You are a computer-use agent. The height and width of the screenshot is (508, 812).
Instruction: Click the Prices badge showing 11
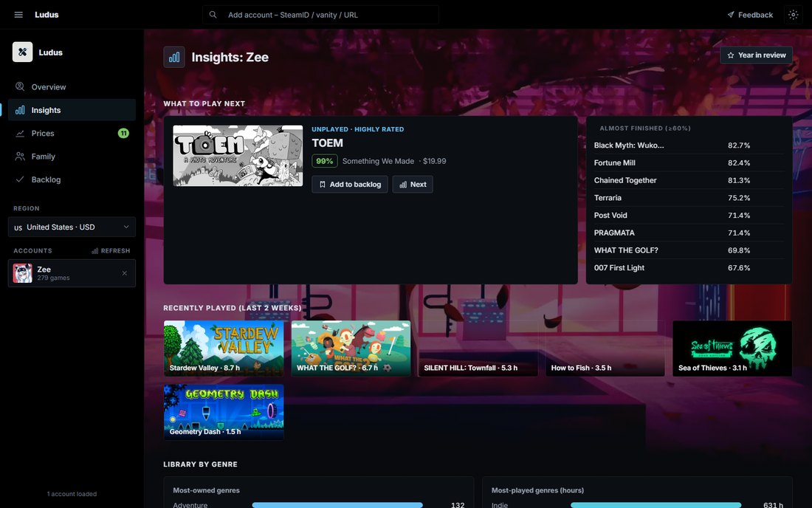(x=123, y=133)
